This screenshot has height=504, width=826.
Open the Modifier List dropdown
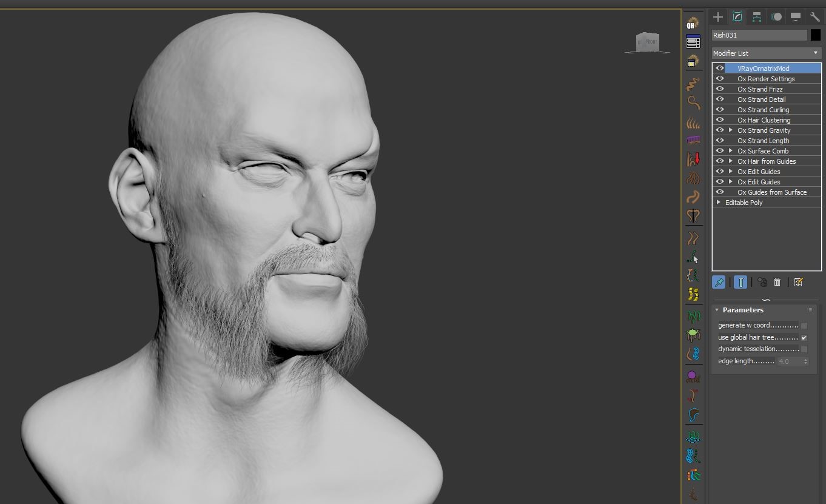(767, 53)
